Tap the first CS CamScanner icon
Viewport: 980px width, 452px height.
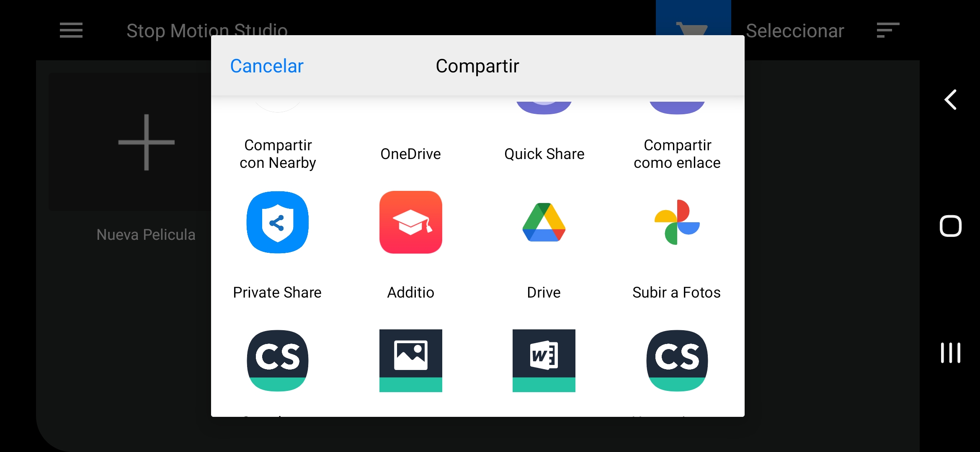pyautogui.click(x=278, y=360)
